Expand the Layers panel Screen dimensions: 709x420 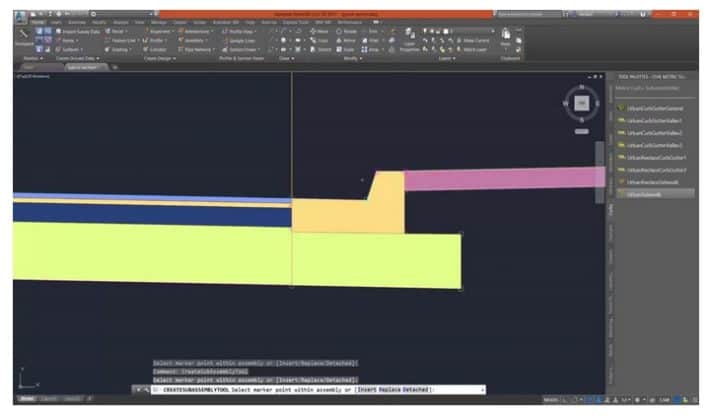(x=447, y=59)
